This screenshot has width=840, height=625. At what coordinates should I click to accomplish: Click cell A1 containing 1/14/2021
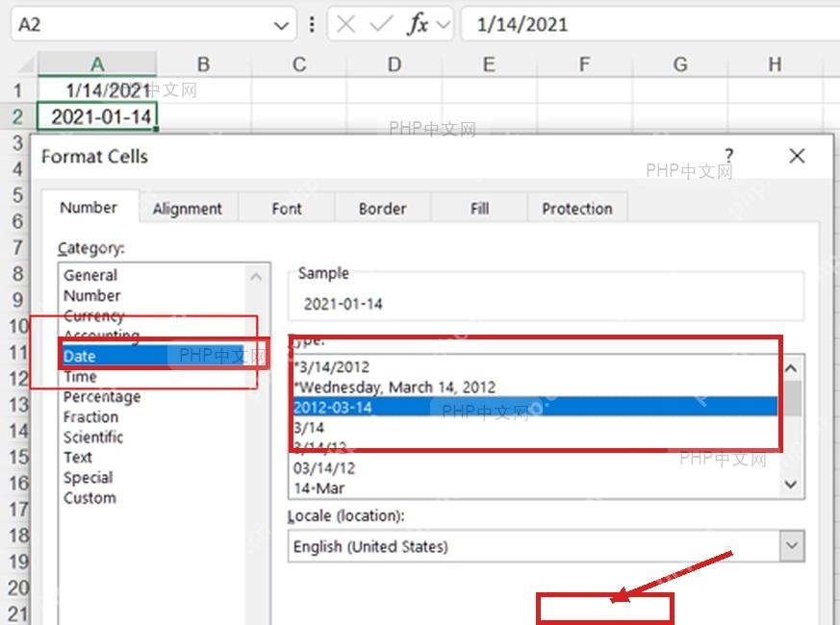point(97,90)
